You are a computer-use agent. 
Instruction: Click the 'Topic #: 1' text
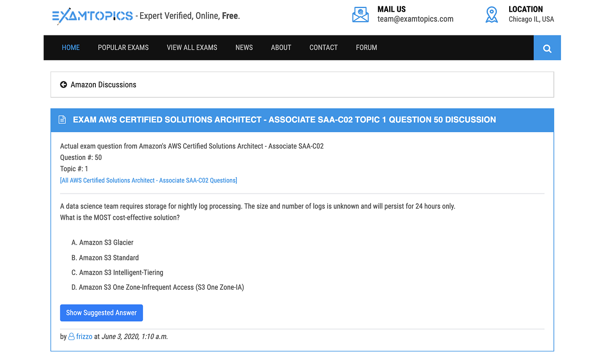74,169
